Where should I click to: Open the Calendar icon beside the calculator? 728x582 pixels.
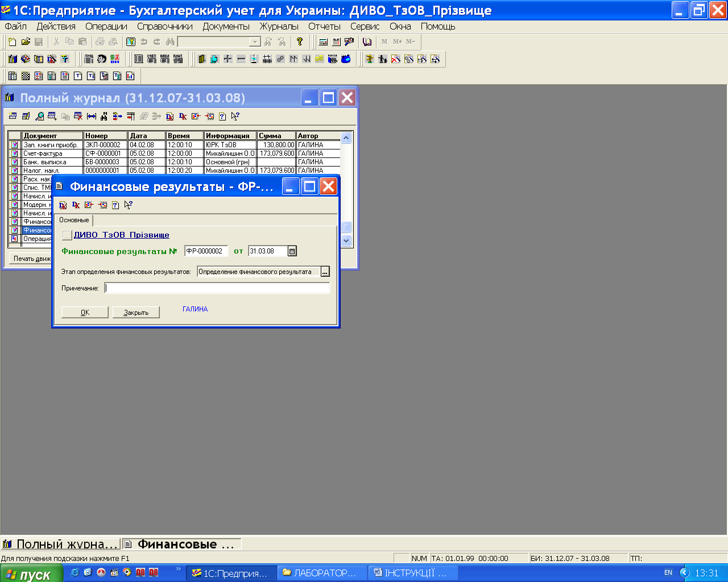click(336, 42)
